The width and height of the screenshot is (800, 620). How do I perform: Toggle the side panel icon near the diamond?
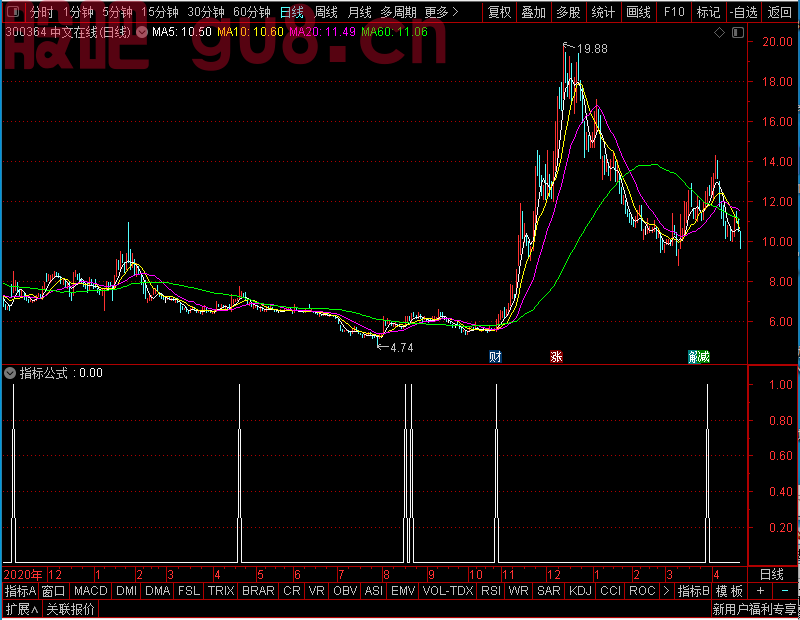pyautogui.click(x=738, y=33)
